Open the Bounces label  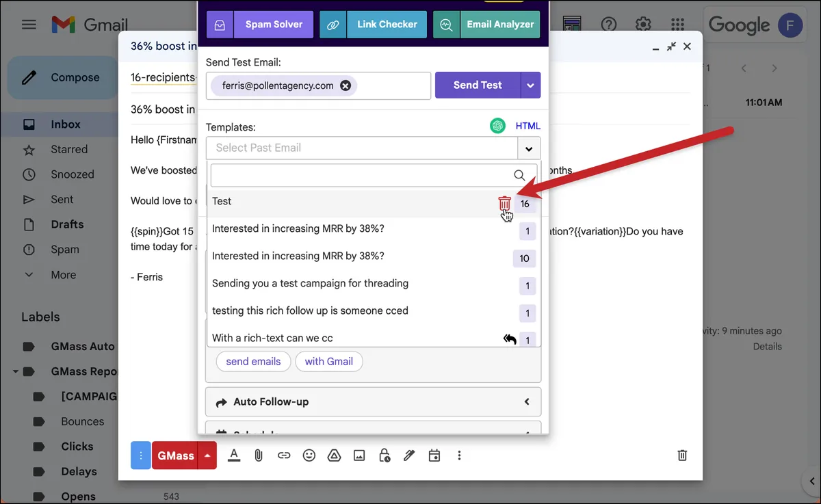tap(83, 422)
